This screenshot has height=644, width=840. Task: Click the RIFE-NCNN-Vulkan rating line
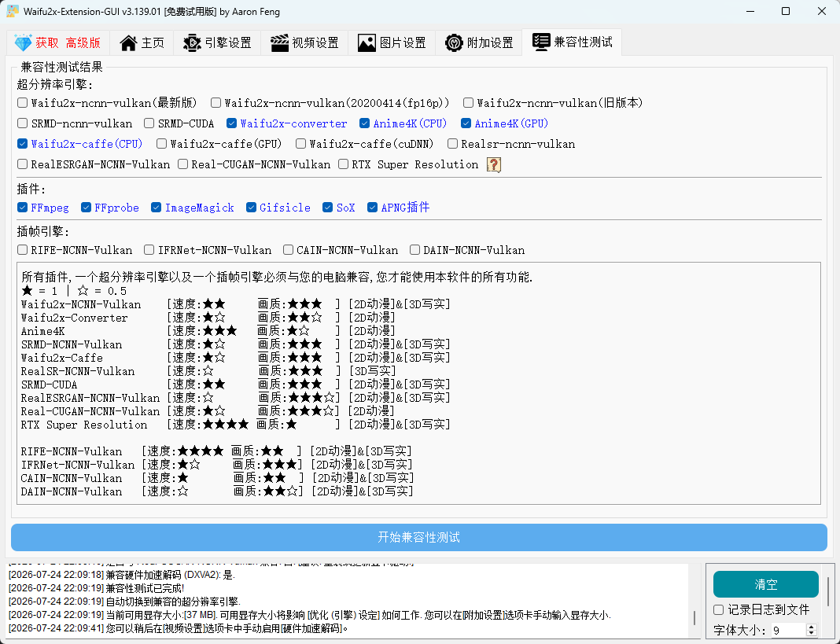click(217, 451)
